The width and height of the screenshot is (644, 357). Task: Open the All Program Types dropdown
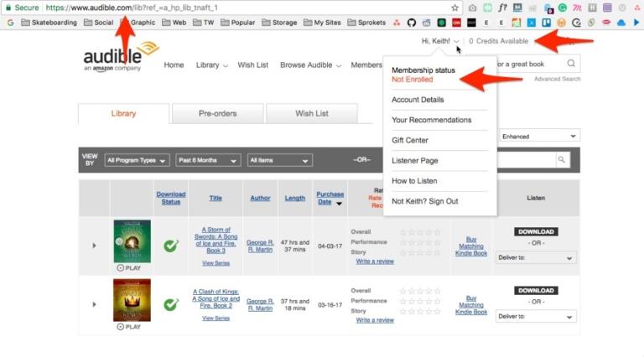(137, 160)
